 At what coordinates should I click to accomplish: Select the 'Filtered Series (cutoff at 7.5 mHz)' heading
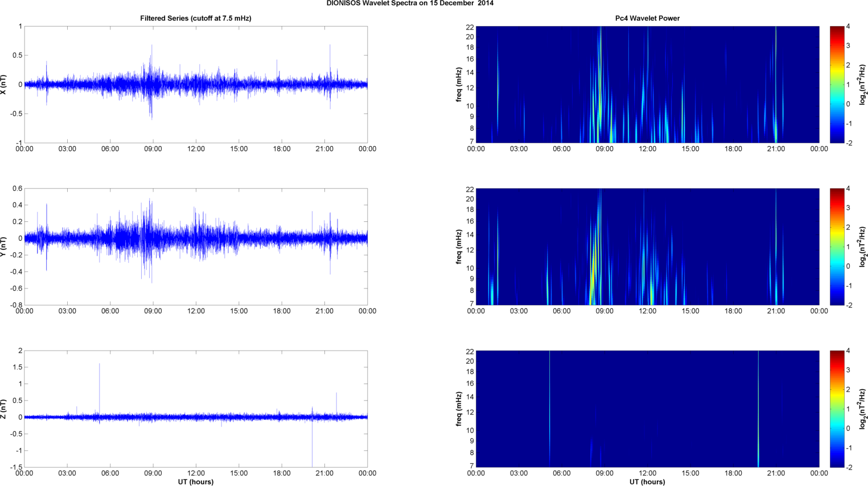(196, 18)
